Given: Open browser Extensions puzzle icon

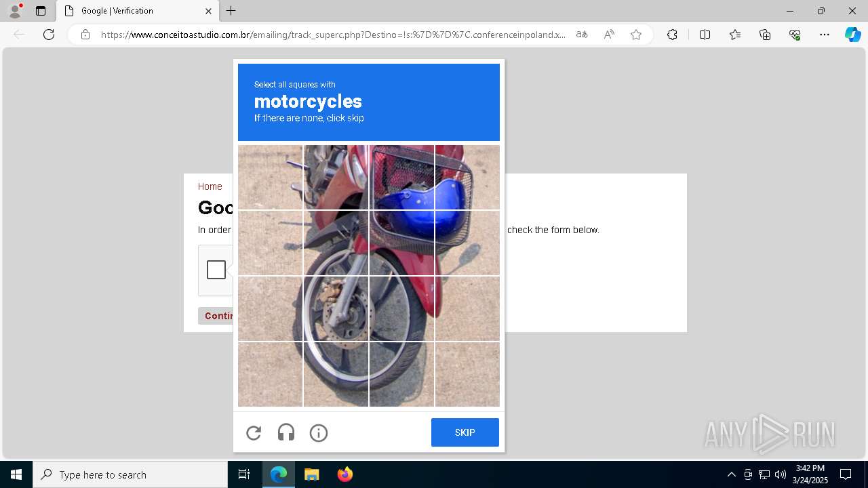Looking at the screenshot, I should (672, 35).
